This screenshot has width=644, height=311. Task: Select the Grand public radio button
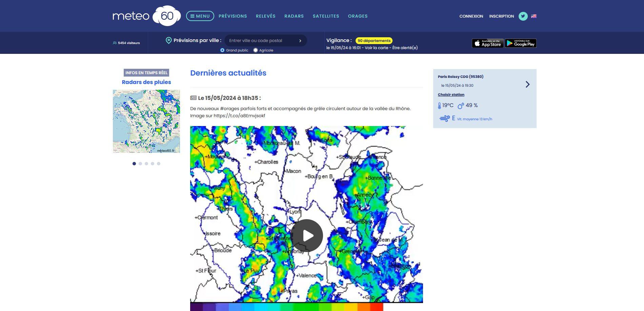click(x=222, y=50)
